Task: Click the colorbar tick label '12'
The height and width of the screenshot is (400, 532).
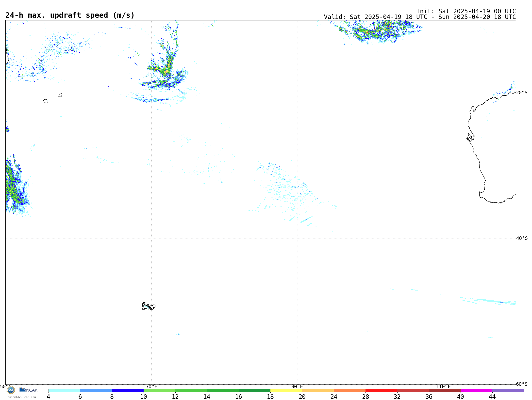Action: tap(175, 397)
